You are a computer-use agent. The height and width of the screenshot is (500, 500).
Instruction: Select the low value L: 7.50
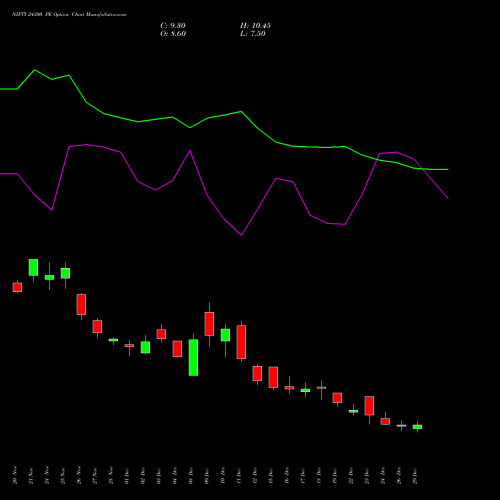coord(253,34)
